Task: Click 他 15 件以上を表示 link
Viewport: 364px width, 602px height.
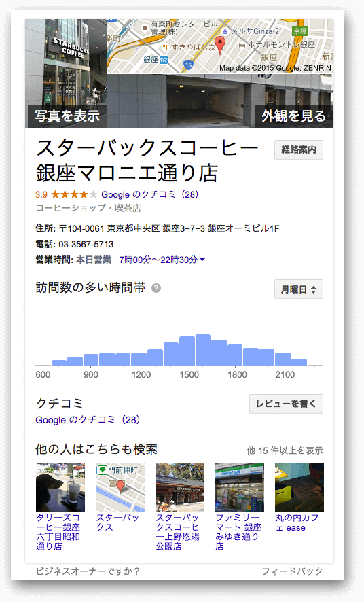Action: pyautogui.click(x=285, y=450)
